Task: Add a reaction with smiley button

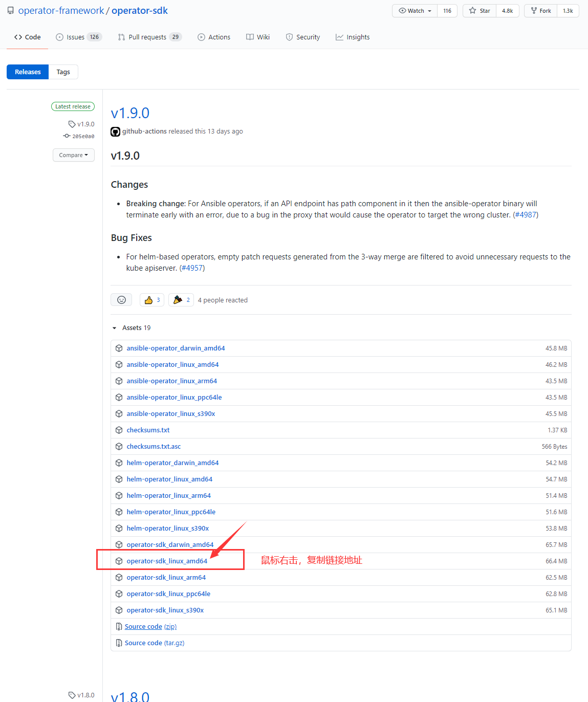Action: point(121,300)
